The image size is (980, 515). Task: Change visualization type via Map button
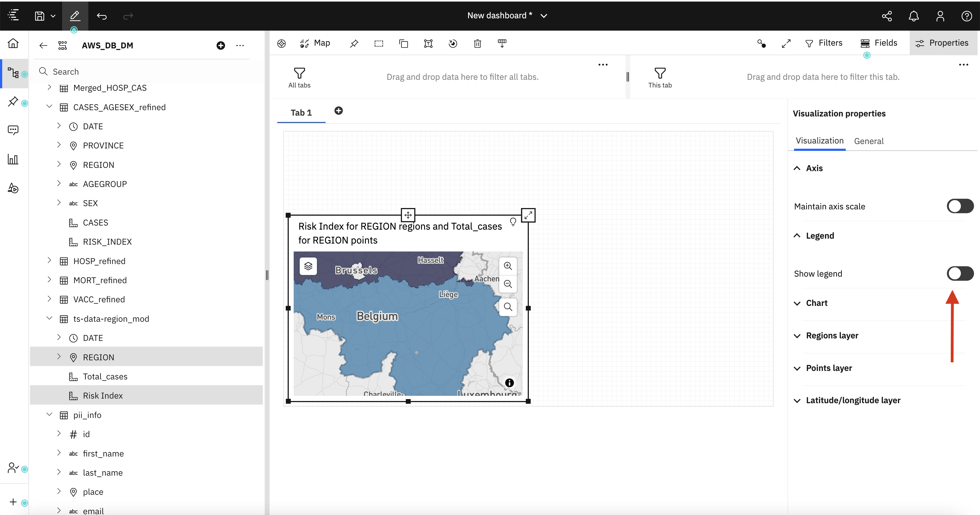click(315, 43)
